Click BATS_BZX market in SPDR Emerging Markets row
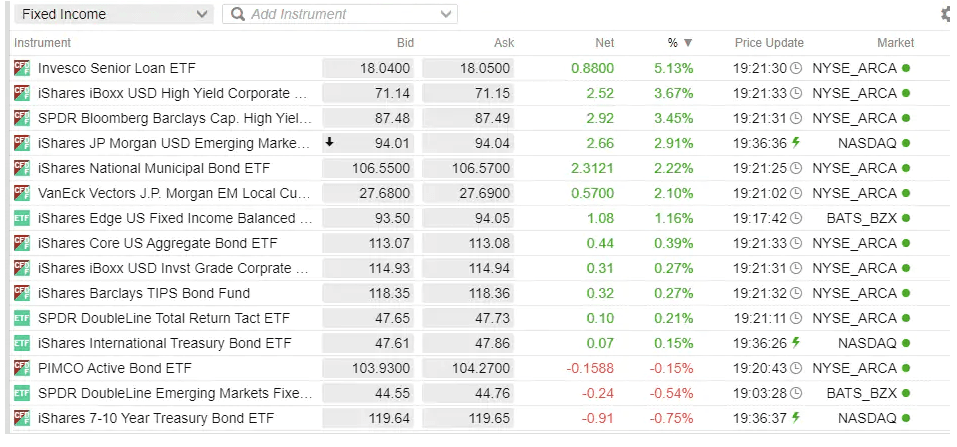957x447 pixels. coord(862,393)
